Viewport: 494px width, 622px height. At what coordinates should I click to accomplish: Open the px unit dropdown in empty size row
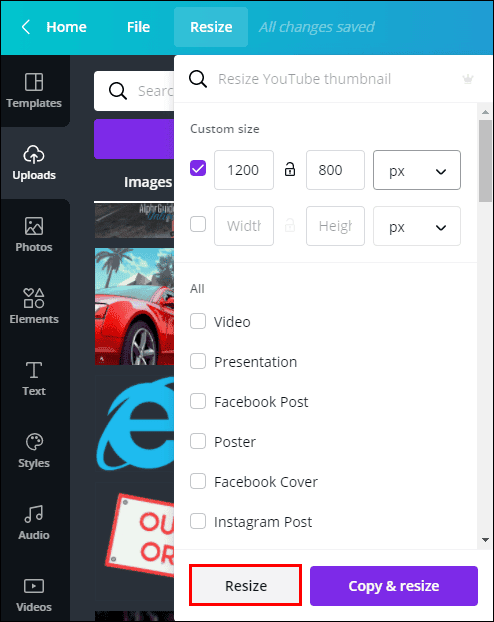pos(417,226)
